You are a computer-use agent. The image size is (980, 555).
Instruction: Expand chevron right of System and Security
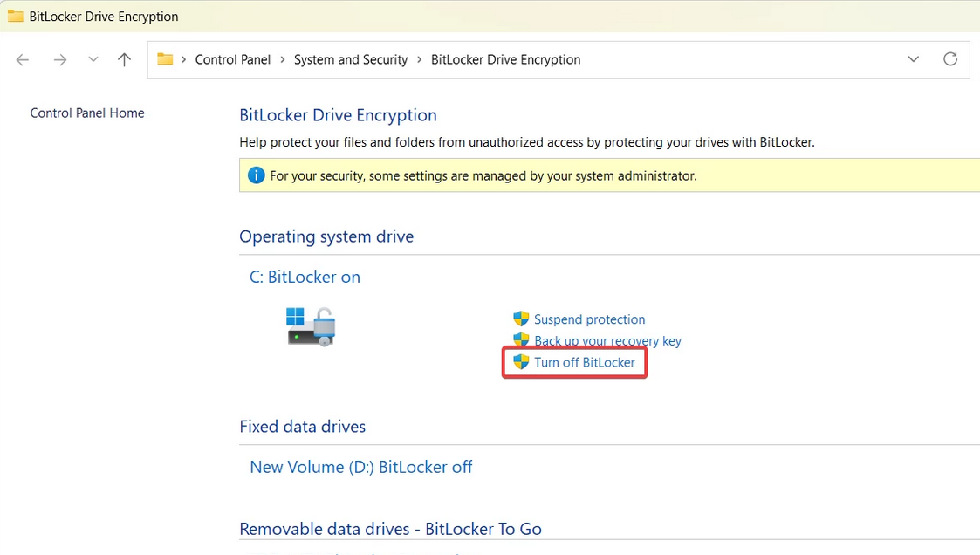pyautogui.click(x=420, y=59)
